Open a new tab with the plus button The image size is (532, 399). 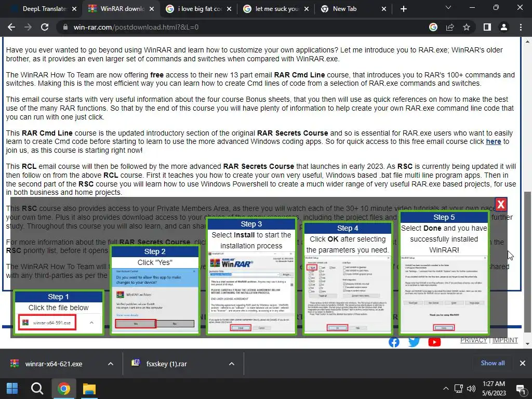(403, 9)
